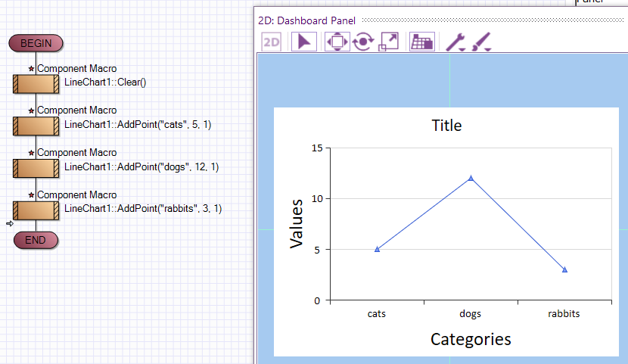Select the LineChart1::Clear() macro block
Viewport: 628px width, 364px height.
[36, 82]
